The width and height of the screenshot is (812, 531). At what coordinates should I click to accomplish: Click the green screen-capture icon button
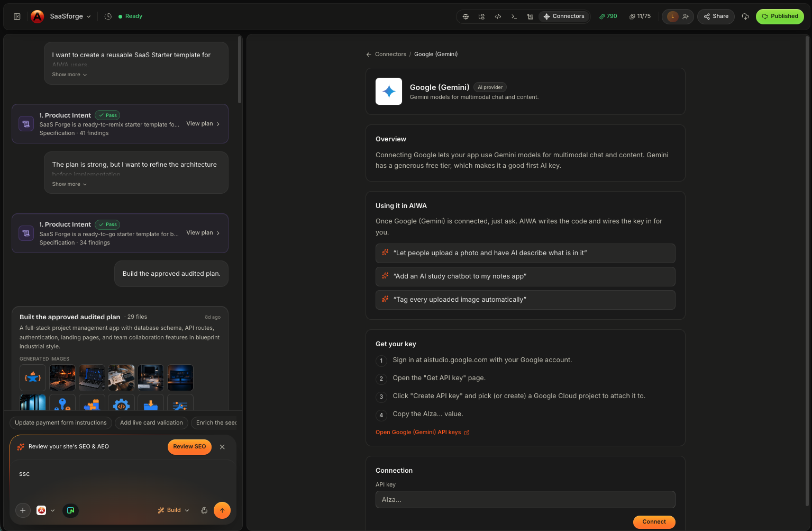pyautogui.click(x=70, y=510)
